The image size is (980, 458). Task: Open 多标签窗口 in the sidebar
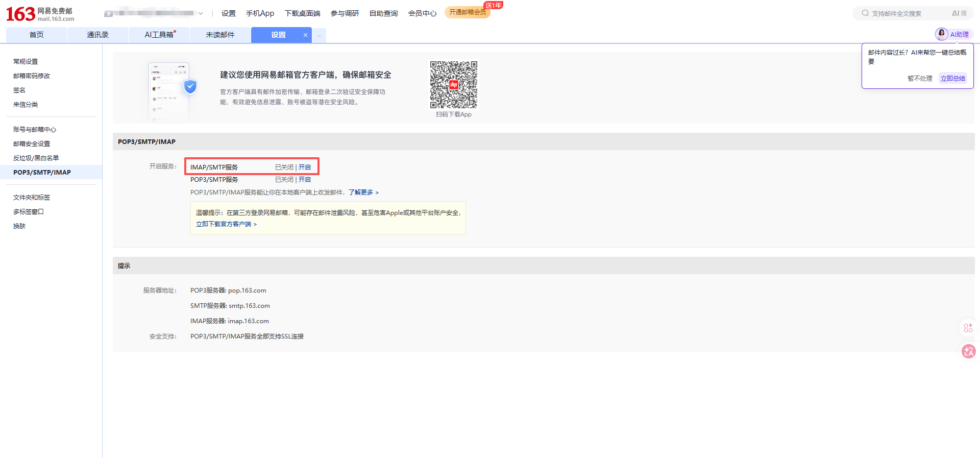(x=29, y=211)
